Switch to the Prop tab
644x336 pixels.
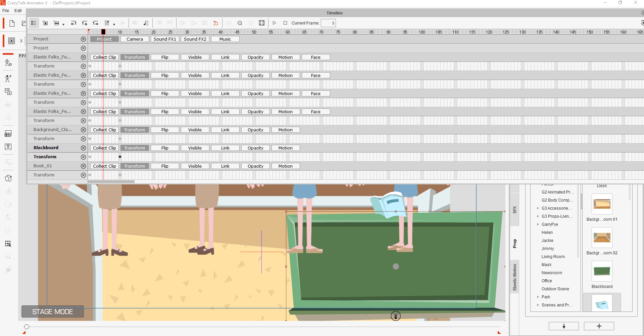tap(514, 244)
